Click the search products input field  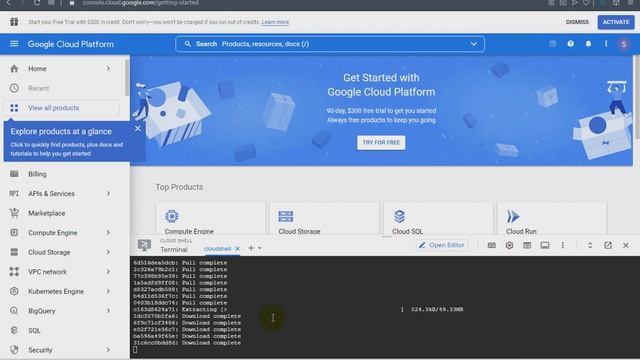[330, 44]
